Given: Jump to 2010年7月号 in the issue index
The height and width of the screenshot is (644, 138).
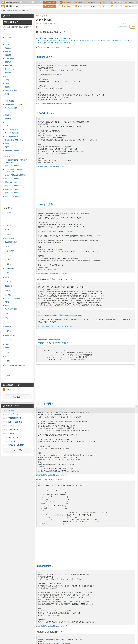Looking at the screenshot, I should [105, 40].
